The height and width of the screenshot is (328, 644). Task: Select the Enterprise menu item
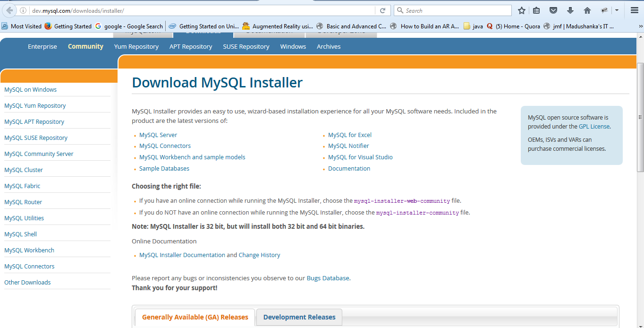[x=42, y=46]
